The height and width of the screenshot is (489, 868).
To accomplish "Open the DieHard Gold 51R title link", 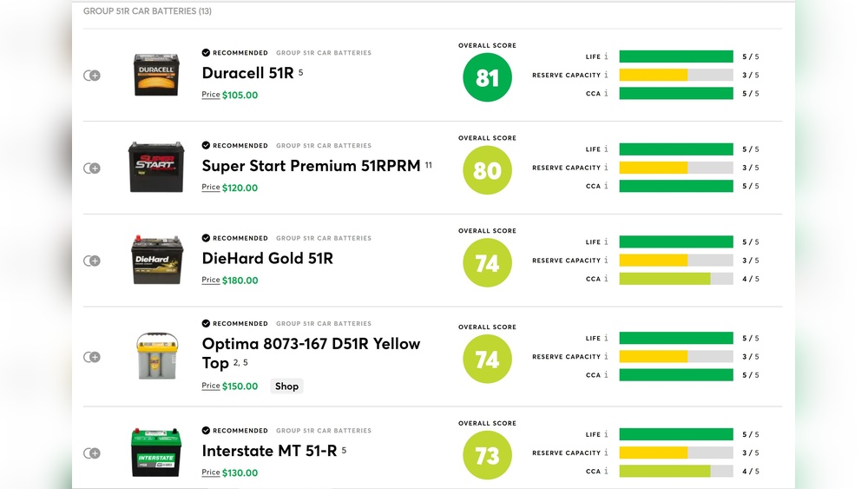I will 267,258.
